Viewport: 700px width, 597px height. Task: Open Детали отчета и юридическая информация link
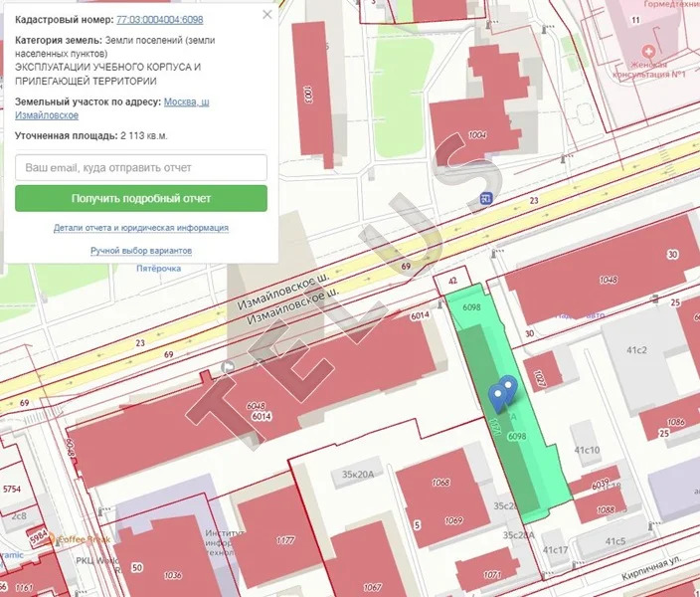click(x=141, y=227)
